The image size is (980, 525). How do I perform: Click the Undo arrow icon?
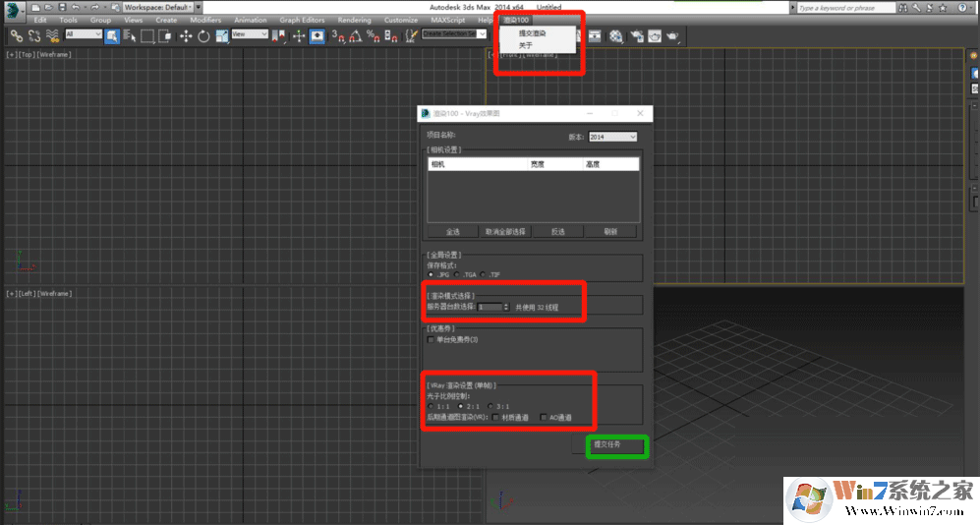(x=76, y=8)
